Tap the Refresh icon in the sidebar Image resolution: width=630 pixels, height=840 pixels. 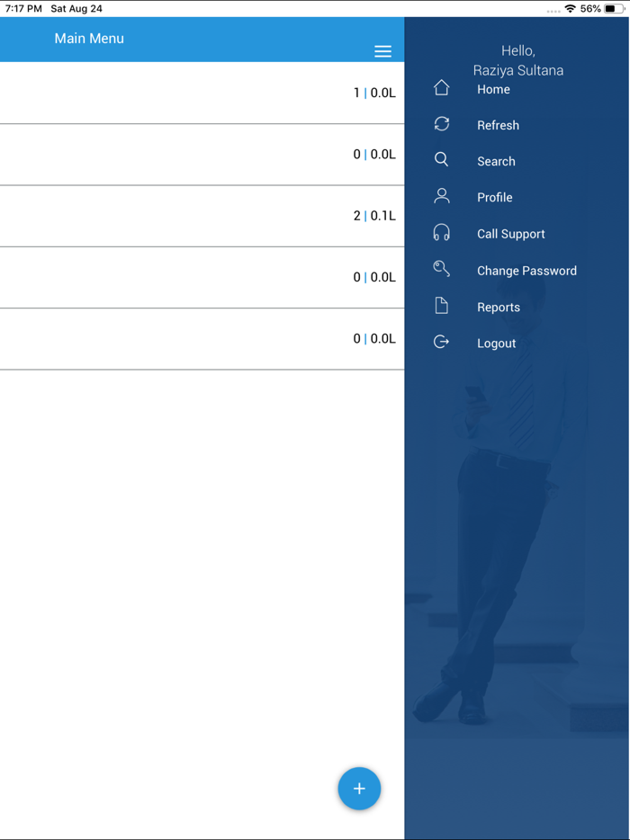coord(441,124)
